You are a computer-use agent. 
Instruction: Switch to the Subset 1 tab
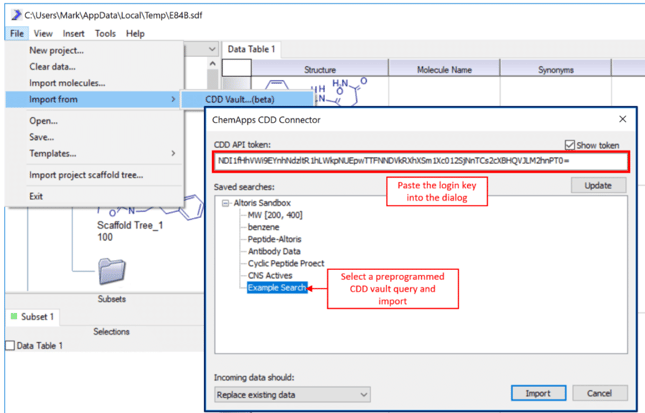tap(32, 317)
